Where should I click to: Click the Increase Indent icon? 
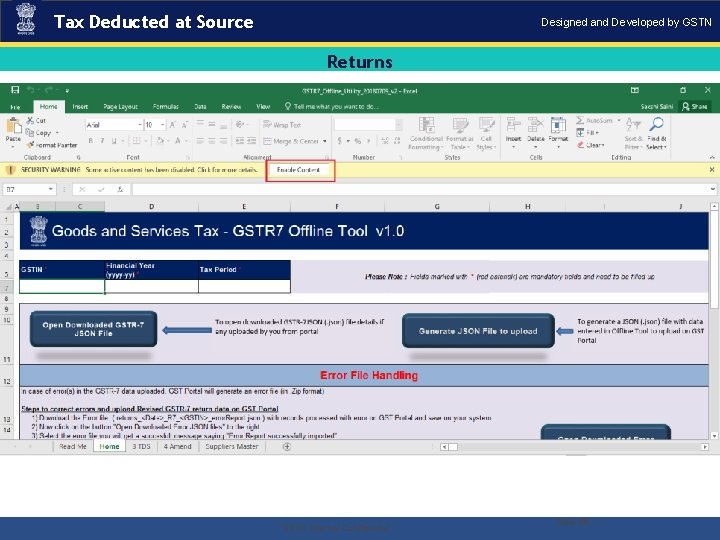click(252, 141)
